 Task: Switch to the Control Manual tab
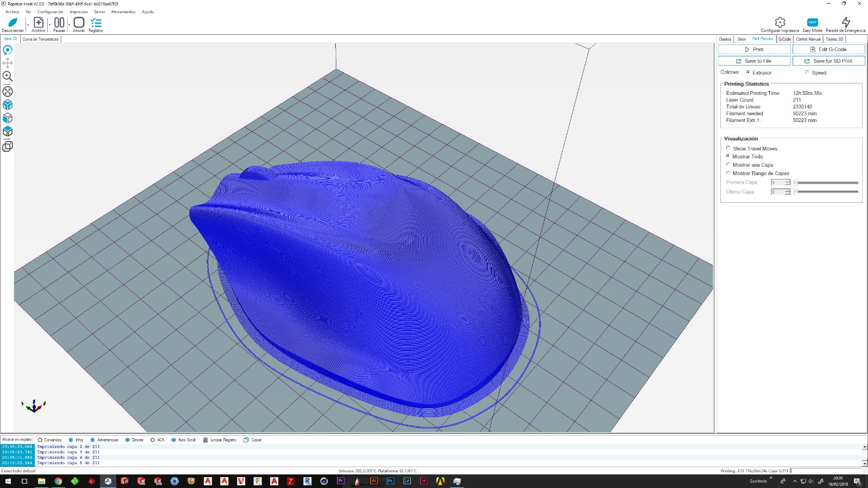coord(808,39)
